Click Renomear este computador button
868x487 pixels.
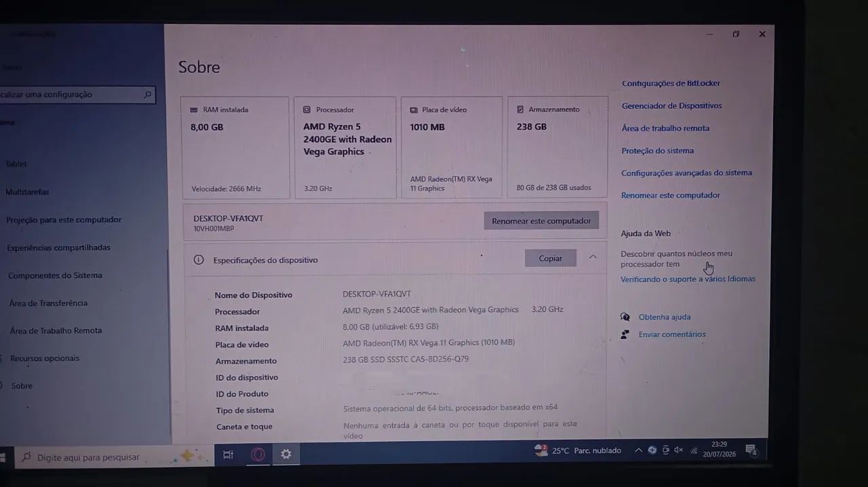tap(541, 220)
